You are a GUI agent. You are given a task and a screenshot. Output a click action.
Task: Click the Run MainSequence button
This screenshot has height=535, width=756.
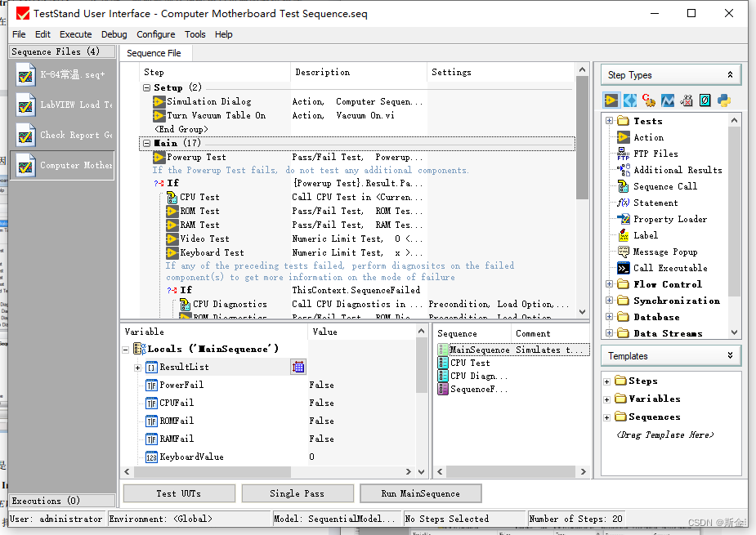[420, 493]
